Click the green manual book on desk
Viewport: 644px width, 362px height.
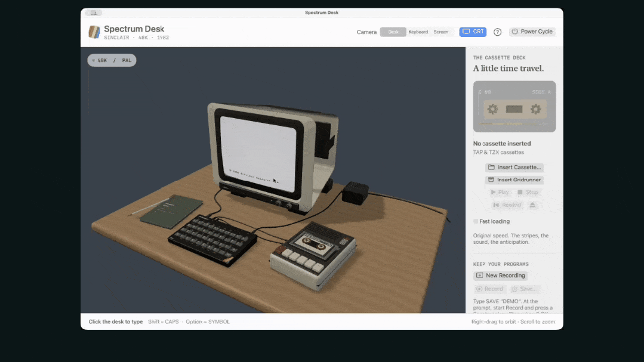click(172, 211)
